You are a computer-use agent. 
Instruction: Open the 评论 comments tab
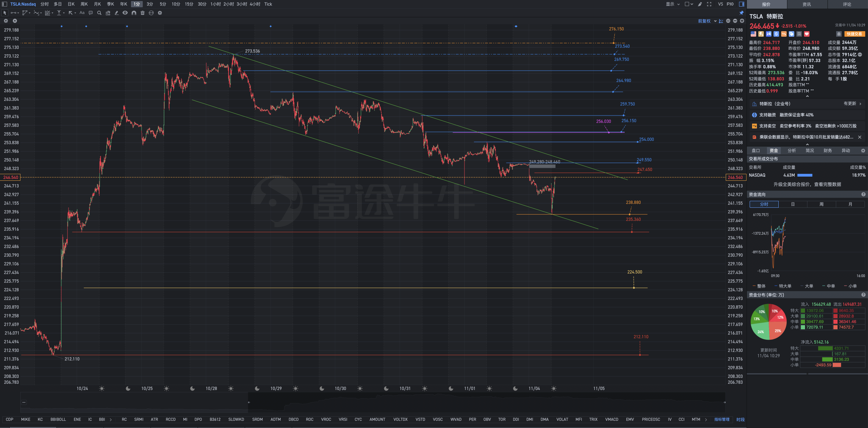click(x=847, y=5)
